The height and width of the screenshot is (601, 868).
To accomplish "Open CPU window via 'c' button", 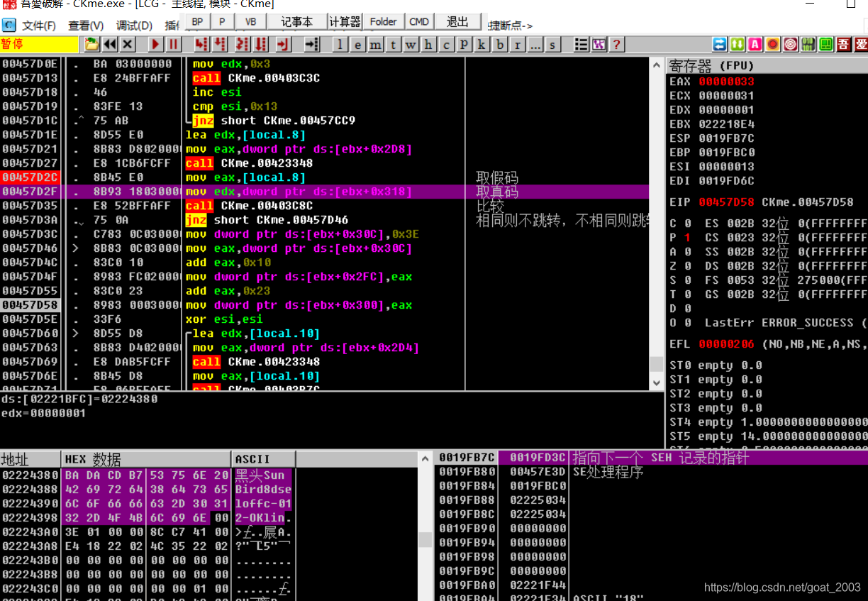I will point(447,45).
